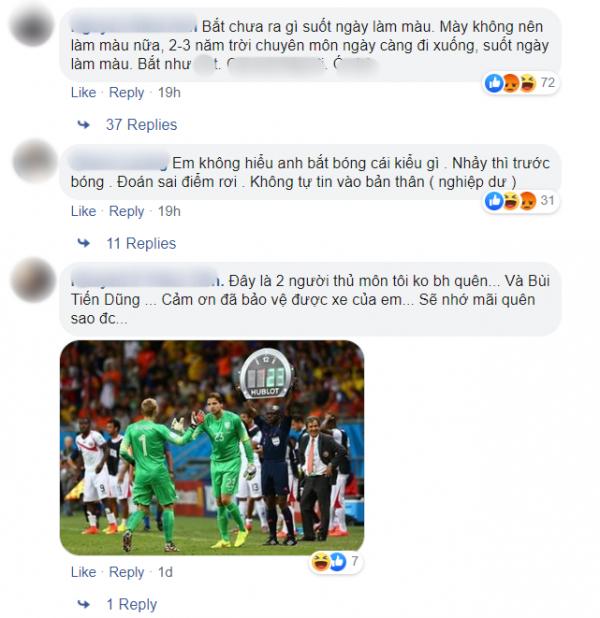Click the thumbs-up reaction beside 31 count
The width and height of the screenshot is (600, 618).
point(494,201)
